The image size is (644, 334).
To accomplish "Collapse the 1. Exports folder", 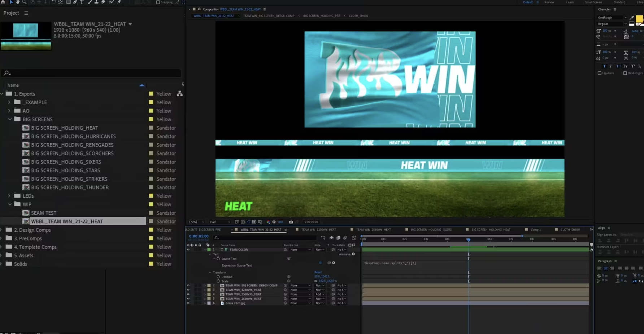I will [x=2, y=94].
